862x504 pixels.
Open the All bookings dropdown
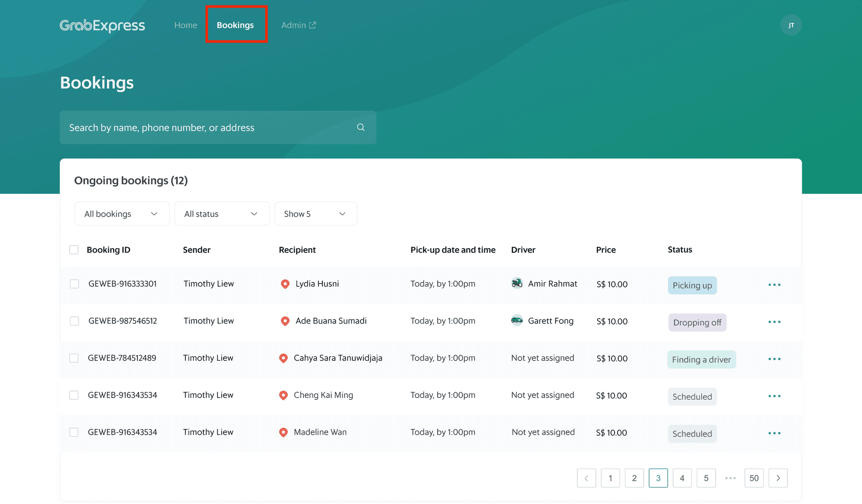[122, 214]
